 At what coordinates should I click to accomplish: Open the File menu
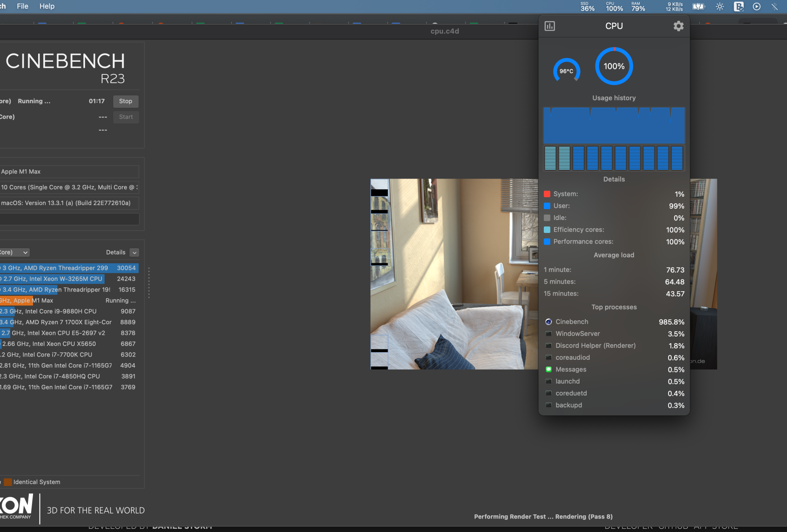point(22,6)
